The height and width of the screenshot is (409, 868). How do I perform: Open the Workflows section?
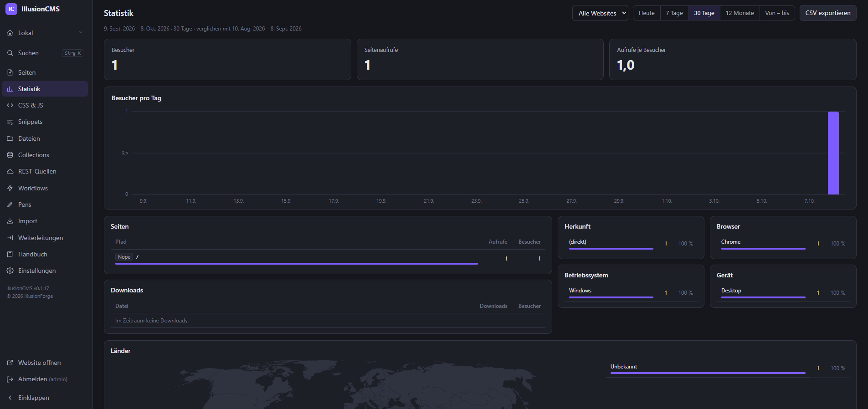coord(45,188)
